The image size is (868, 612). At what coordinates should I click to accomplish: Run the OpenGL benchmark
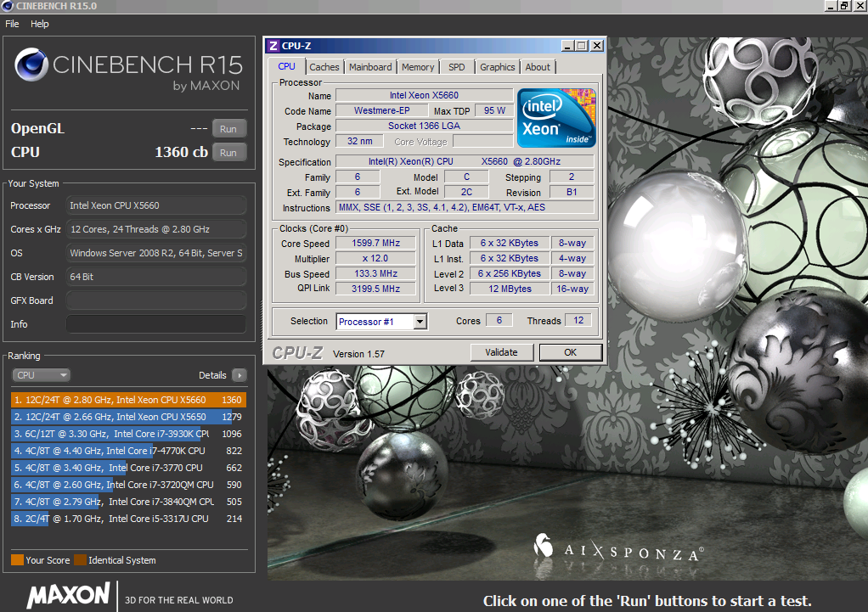pyautogui.click(x=228, y=129)
